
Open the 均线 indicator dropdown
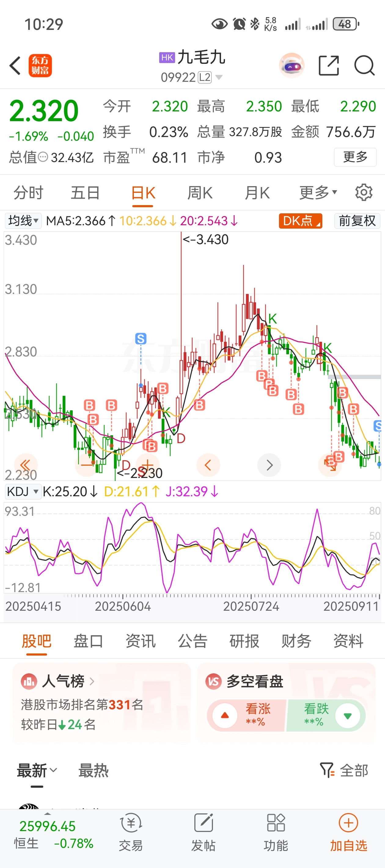pos(23,221)
